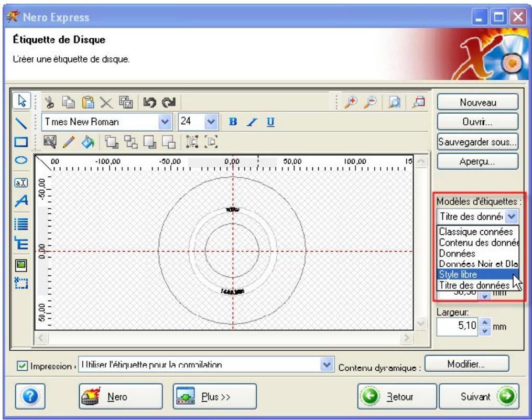Select the directory tree tool
The width and height of the screenshot is (532, 420).
pyautogui.click(x=21, y=243)
